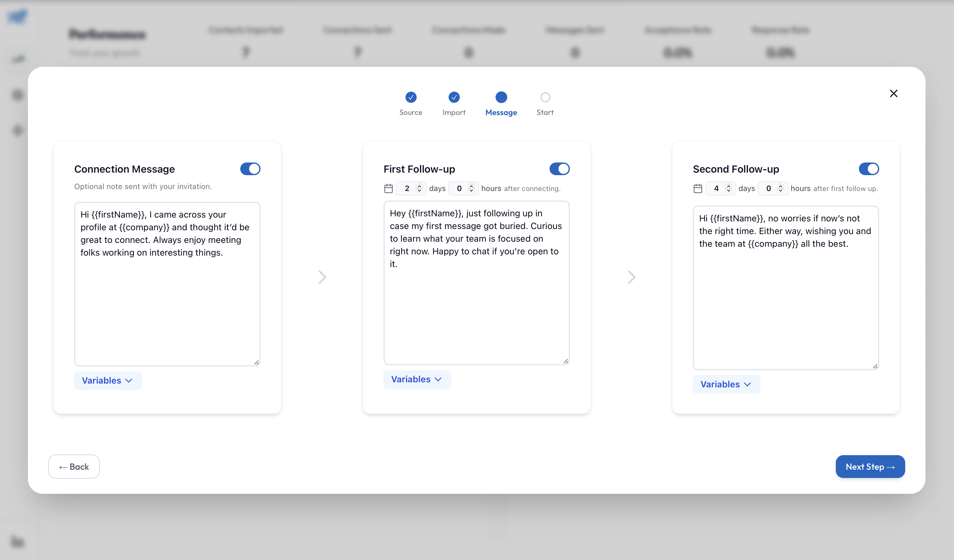Image resolution: width=954 pixels, height=560 pixels.
Task: Turn off the First Follow-up toggle
Action: tap(559, 169)
